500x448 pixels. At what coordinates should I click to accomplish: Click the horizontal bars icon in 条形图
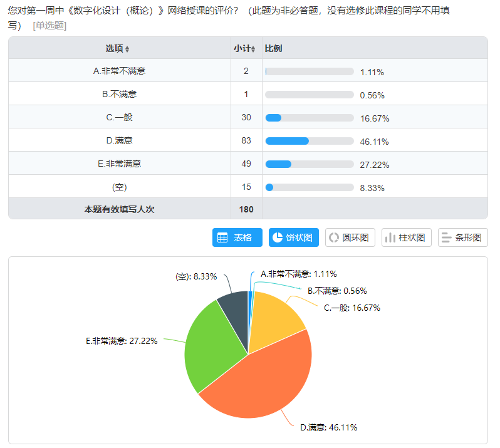point(446,237)
